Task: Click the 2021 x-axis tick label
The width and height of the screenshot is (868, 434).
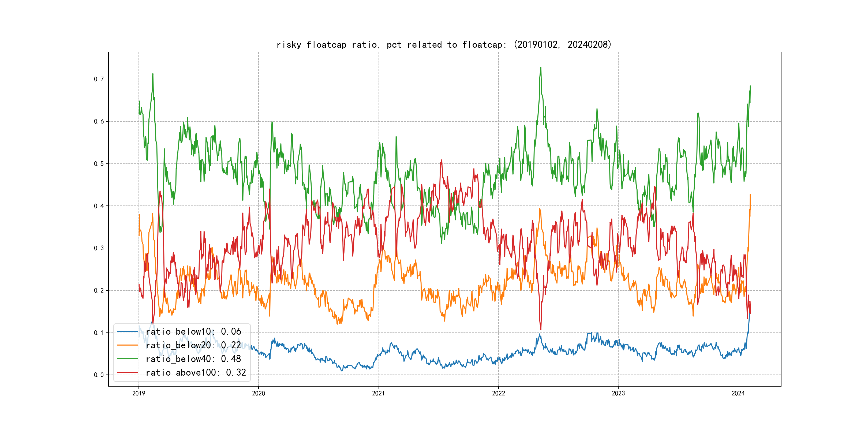Action: (378, 393)
